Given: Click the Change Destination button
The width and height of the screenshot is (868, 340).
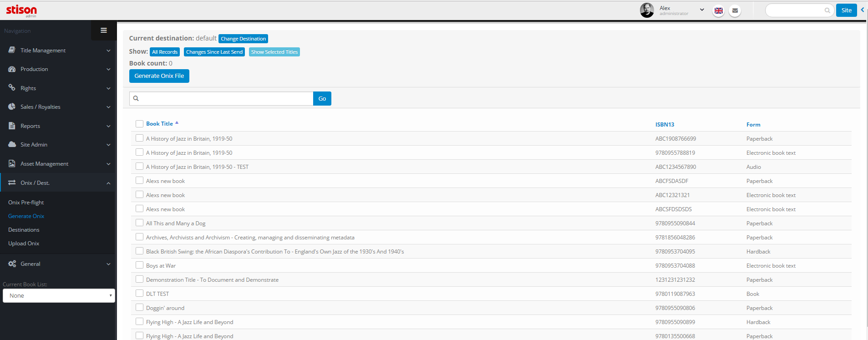Looking at the screenshot, I should tap(243, 39).
